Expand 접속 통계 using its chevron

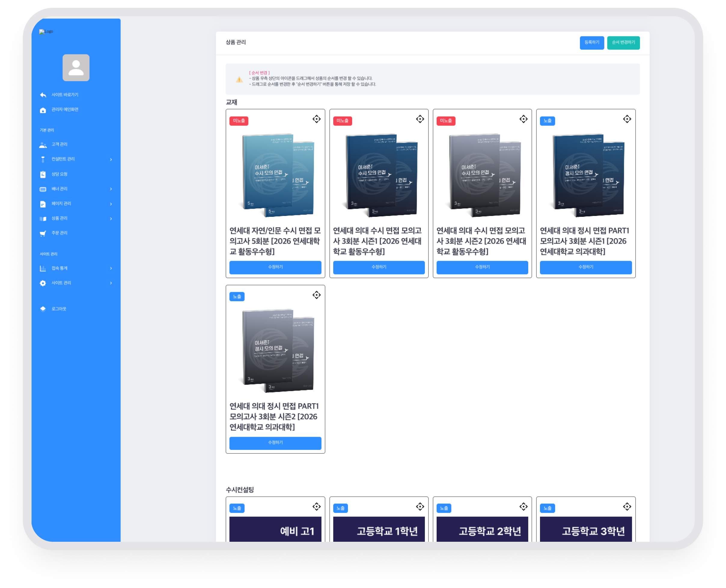pos(111,268)
